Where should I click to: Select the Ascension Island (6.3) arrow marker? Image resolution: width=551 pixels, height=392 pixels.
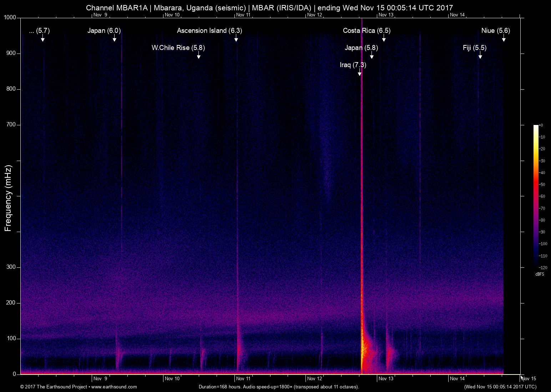[236, 39]
